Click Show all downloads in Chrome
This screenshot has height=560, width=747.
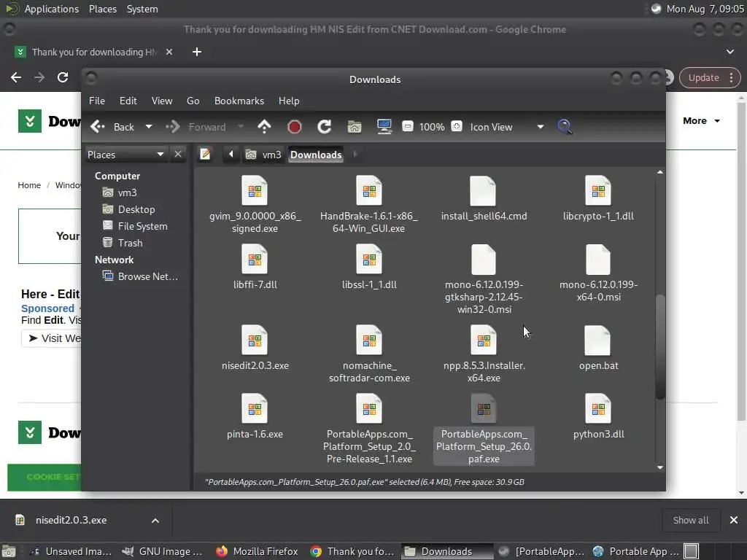coord(691,521)
